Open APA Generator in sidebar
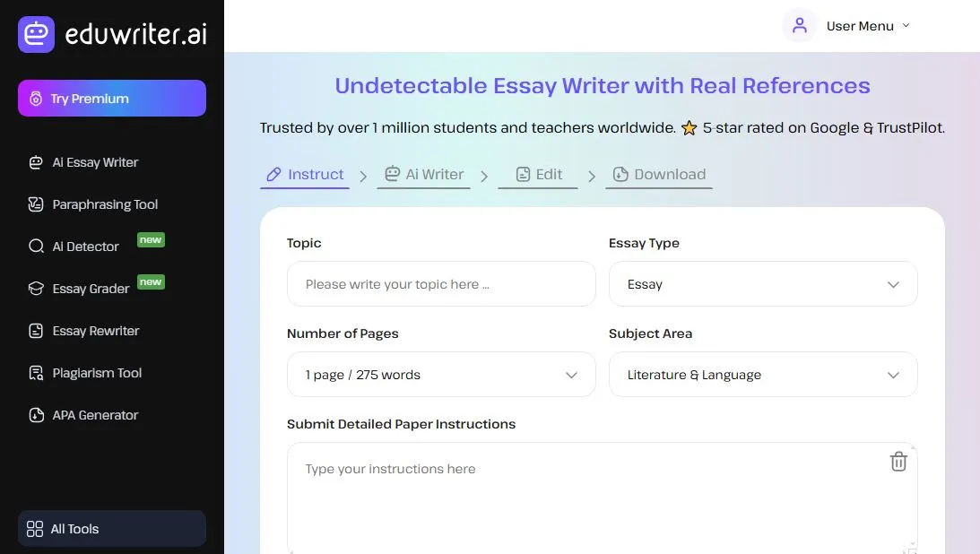The height and width of the screenshot is (554, 980). tap(95, 415)
